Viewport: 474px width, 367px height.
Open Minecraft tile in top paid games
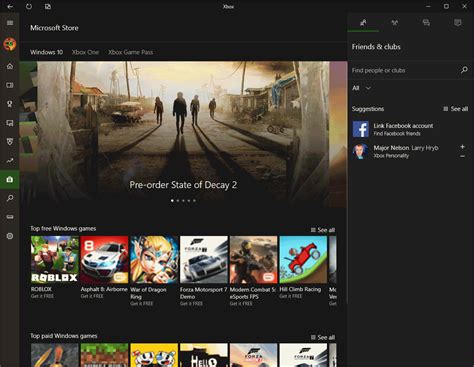(x=104, y=355)
